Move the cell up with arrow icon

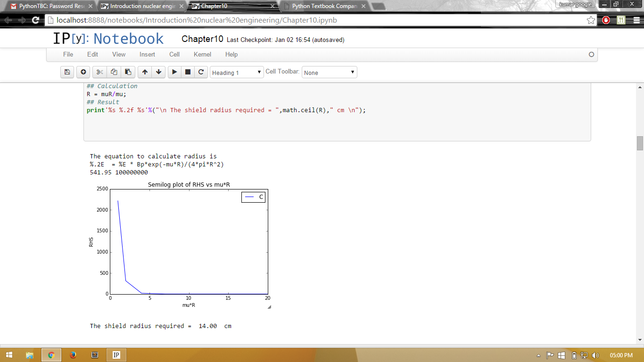click(145, 72)
